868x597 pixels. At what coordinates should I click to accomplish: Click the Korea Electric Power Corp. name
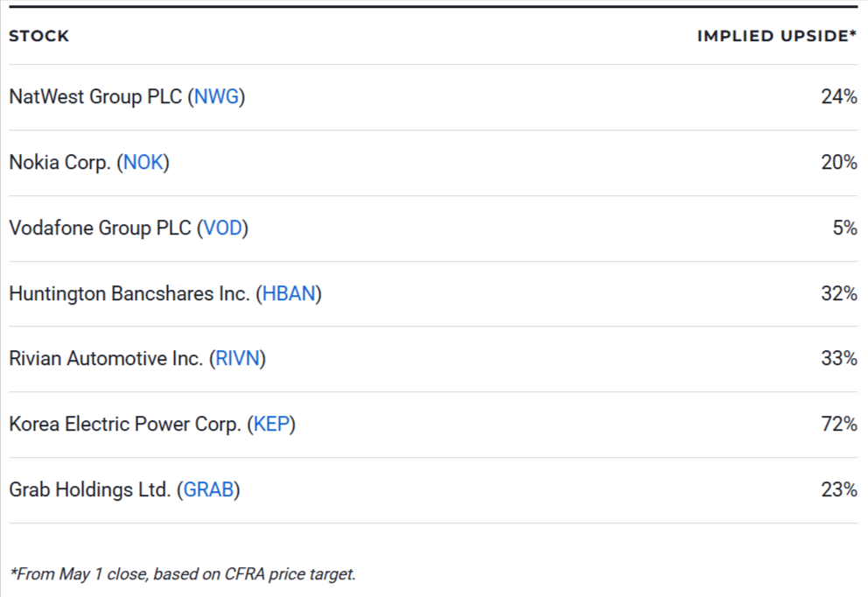125,424
